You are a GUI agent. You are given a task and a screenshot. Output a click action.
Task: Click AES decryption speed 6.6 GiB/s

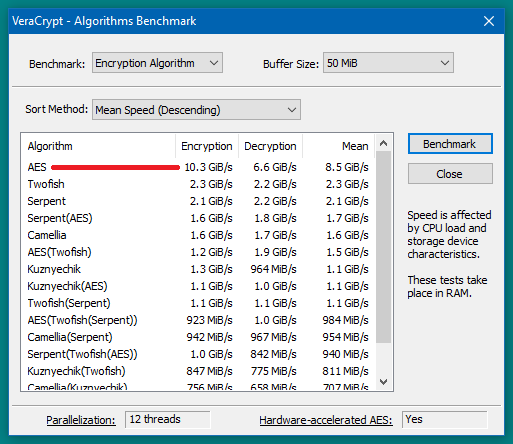click(x=275, y=167)
